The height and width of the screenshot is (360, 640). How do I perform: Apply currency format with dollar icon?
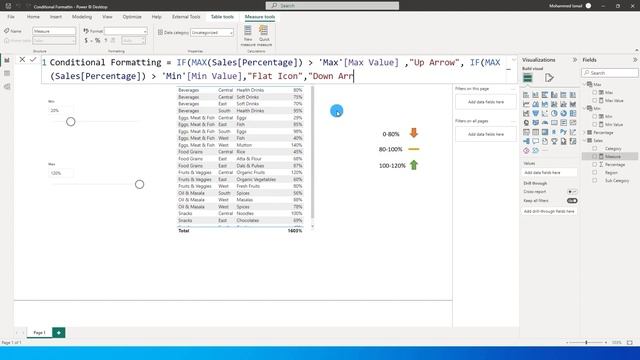coord(86,40)
